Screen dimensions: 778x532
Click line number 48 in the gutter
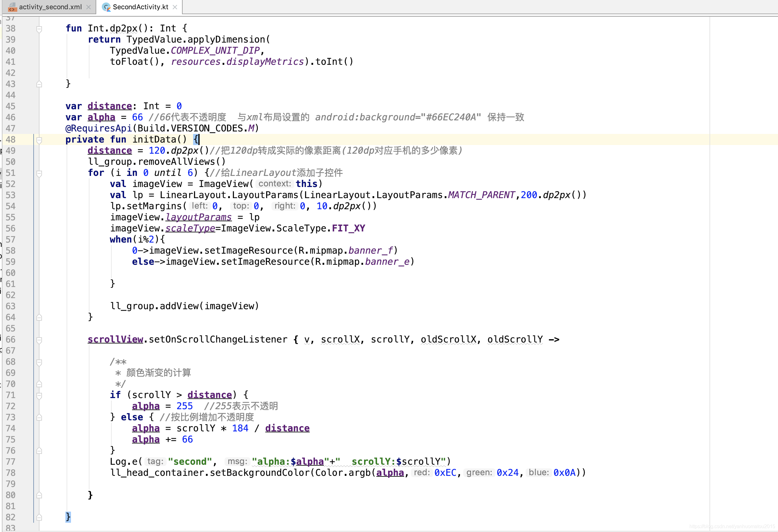pyautogui.click(x=11, y=139)
